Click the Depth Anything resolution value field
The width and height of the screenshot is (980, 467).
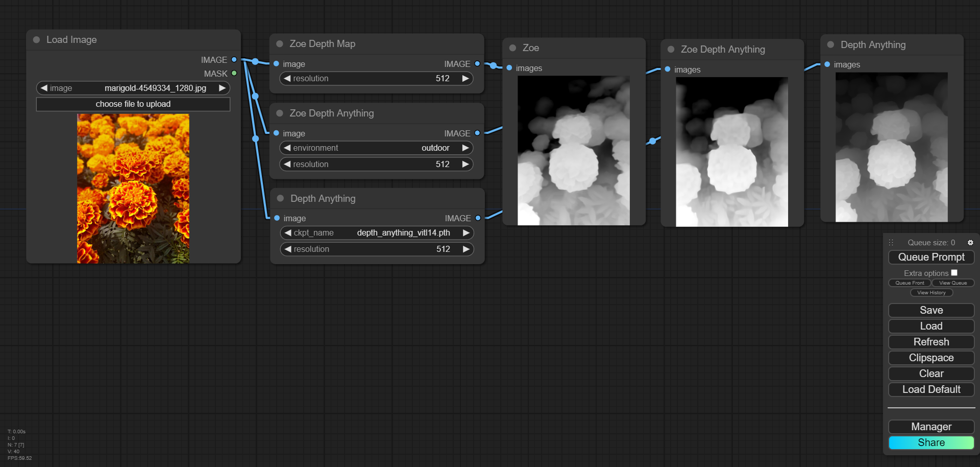[377, 249]
